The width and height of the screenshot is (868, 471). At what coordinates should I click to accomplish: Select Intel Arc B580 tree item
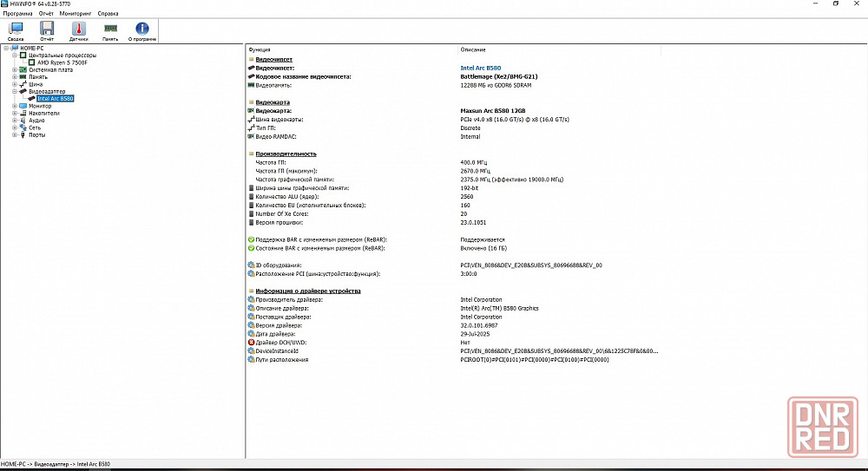[56, 99]
